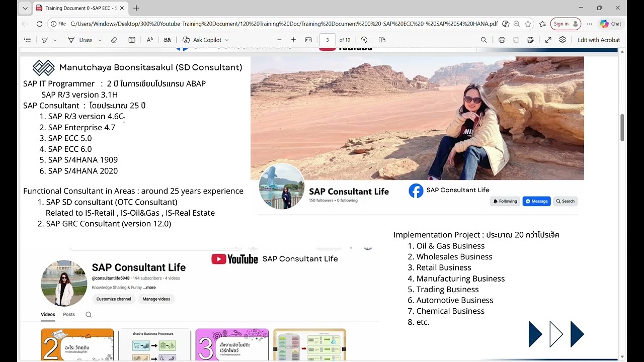Open Copilot icon in address bar
This screenshot has height=362, width=644.
pyautogui.click(x=506, y=24)
